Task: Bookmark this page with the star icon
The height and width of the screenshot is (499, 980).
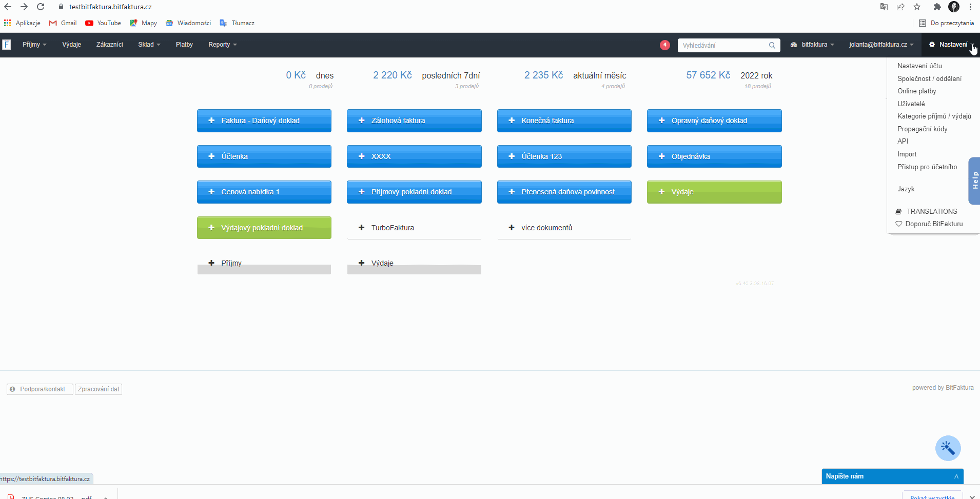Action: point(917,7)
